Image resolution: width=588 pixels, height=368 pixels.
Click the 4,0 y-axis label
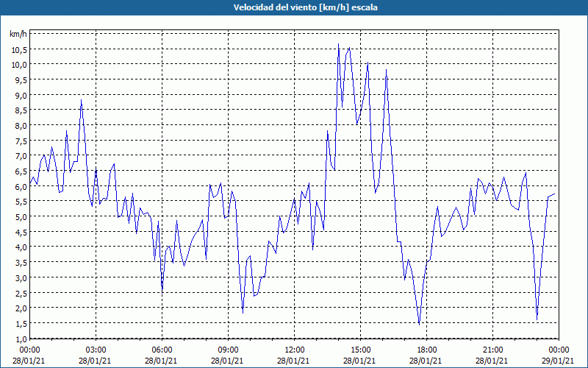[x=21, y=247]
